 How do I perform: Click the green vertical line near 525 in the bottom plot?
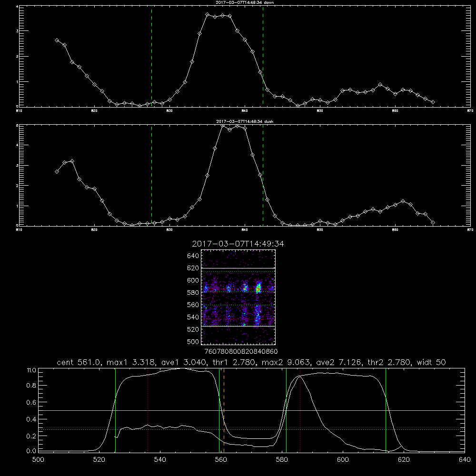click(x=115, y=410)
